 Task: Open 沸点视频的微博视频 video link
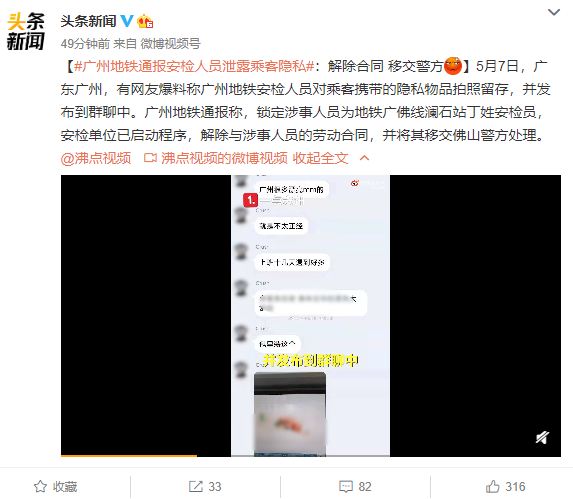click(224, 158)
